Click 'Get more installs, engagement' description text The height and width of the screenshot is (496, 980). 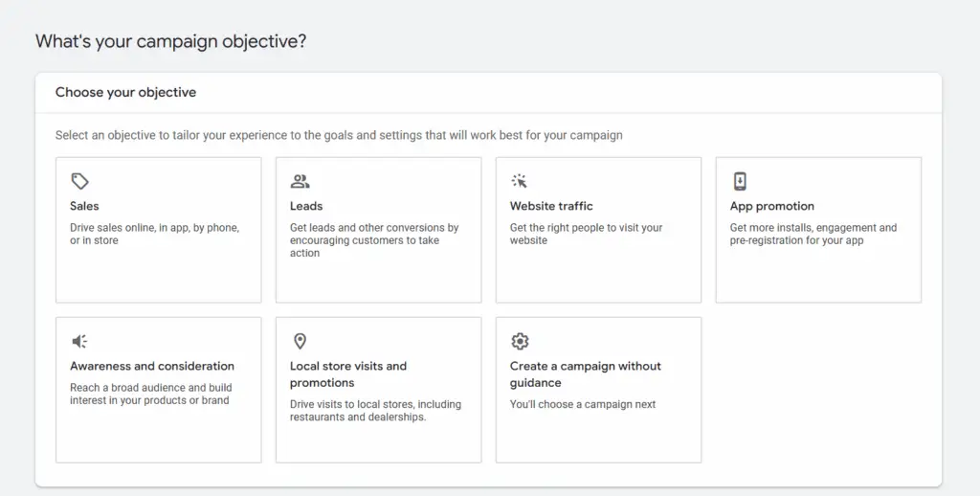pyautogui.click(x=813, y=234)
